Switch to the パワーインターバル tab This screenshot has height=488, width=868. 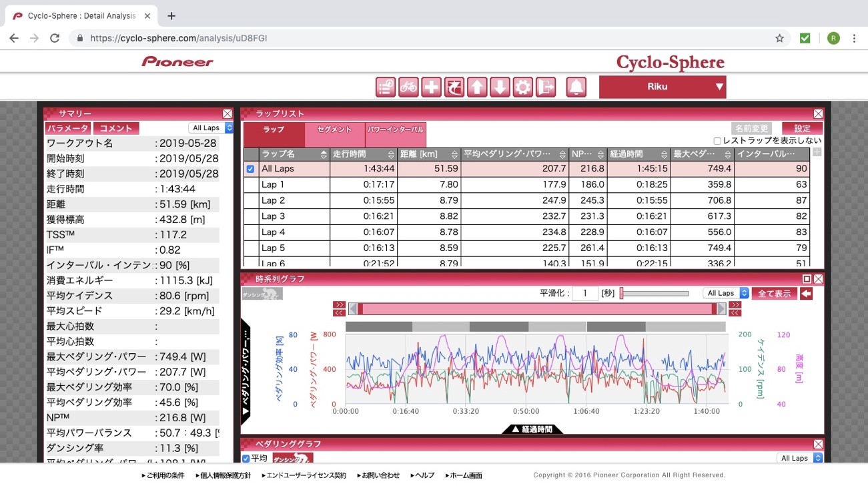tap(396, 130)
